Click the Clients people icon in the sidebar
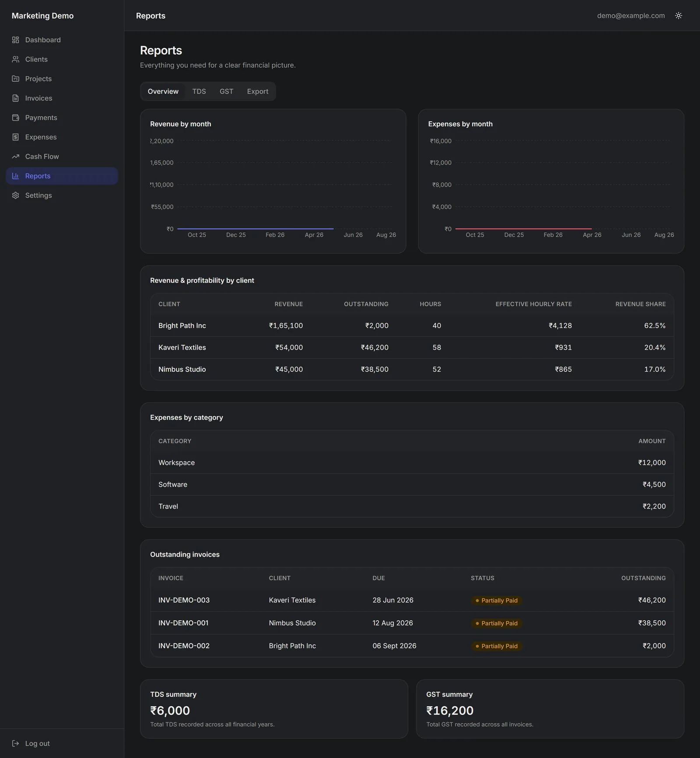This screenshot has height=758, width=700. tap(16, 59)
